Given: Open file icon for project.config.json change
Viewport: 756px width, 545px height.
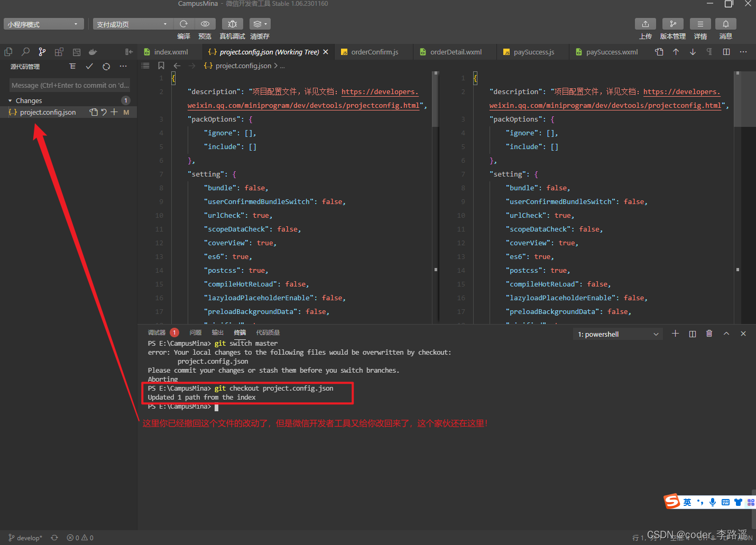Looking at the screenshot, I should pyautogui.click(x=94, y=112).
